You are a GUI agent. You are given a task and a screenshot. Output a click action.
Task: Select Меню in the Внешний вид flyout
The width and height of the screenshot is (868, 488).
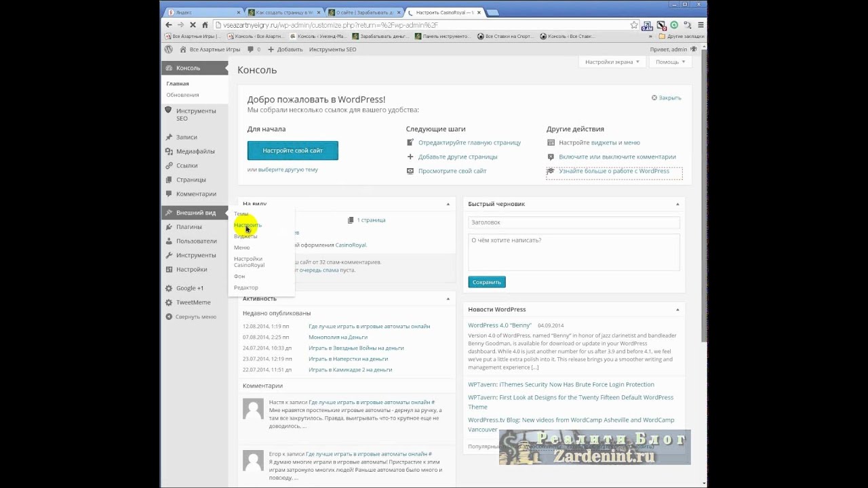click(242, 247)
